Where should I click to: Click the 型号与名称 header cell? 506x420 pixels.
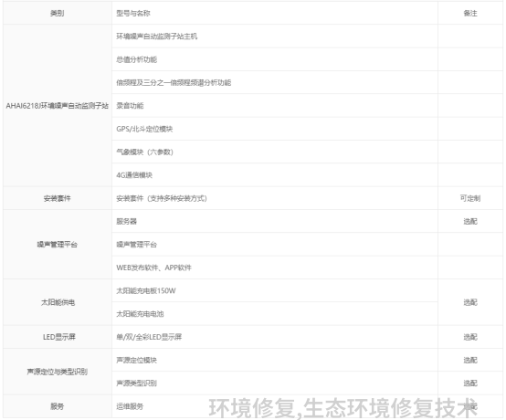click(275, 13)
